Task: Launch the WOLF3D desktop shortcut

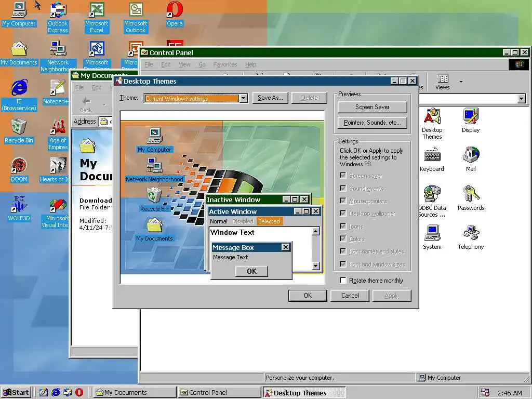Action: pos(19,209)
